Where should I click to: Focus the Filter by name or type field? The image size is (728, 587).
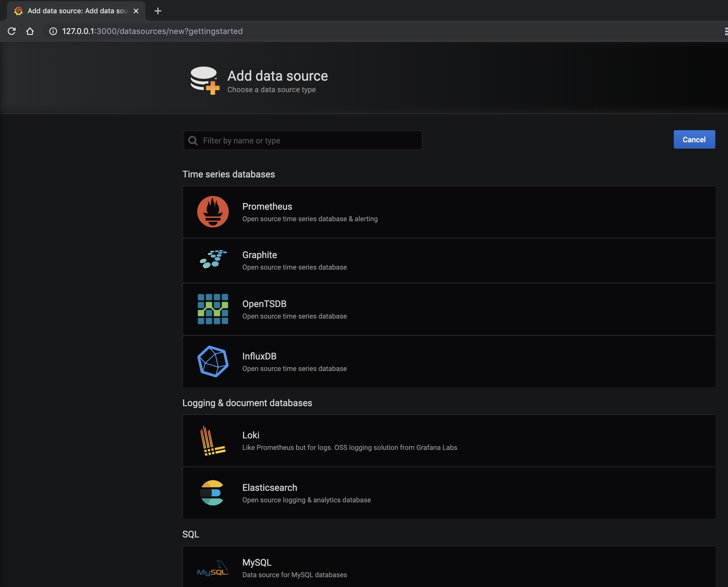[302, 140]
